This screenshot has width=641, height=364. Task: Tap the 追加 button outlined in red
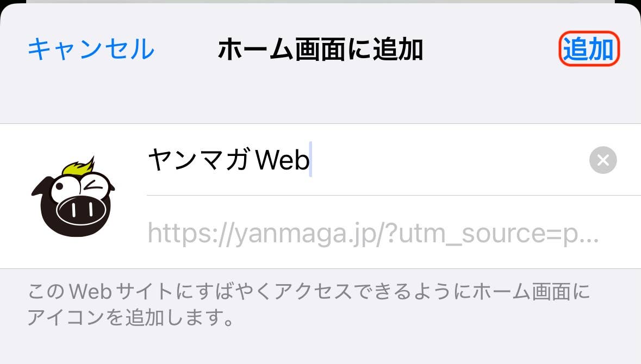click(x=589, y=48)
